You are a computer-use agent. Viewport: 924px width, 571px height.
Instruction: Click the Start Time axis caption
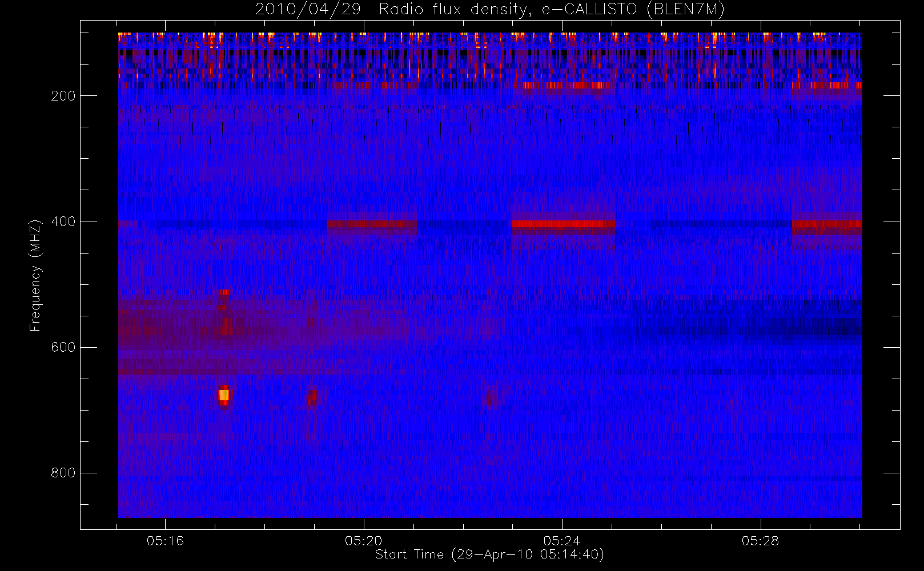point(489,554)
